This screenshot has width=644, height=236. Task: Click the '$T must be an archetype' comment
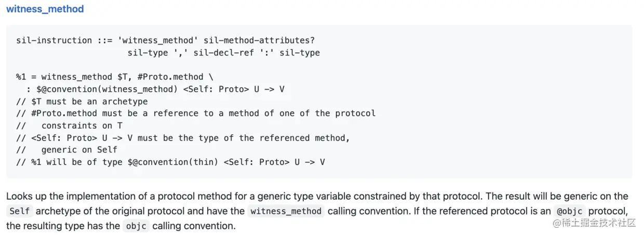click(x=82, y=101)
